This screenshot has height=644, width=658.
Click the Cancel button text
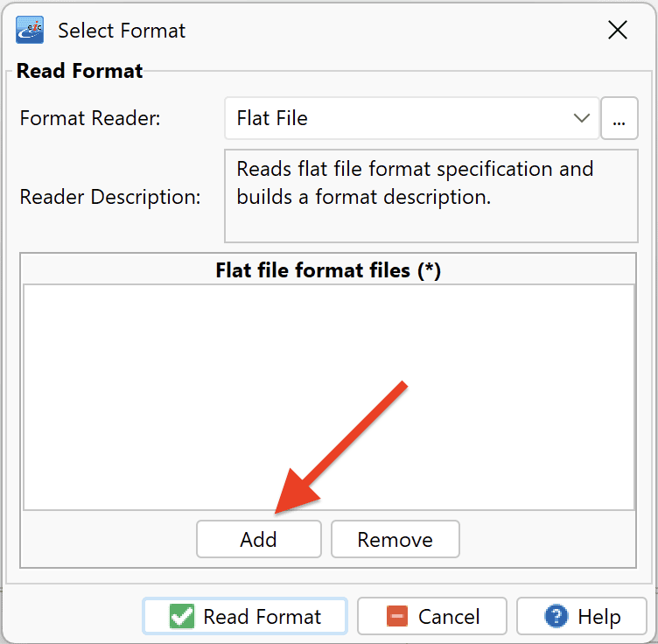(x=449, y=617)
